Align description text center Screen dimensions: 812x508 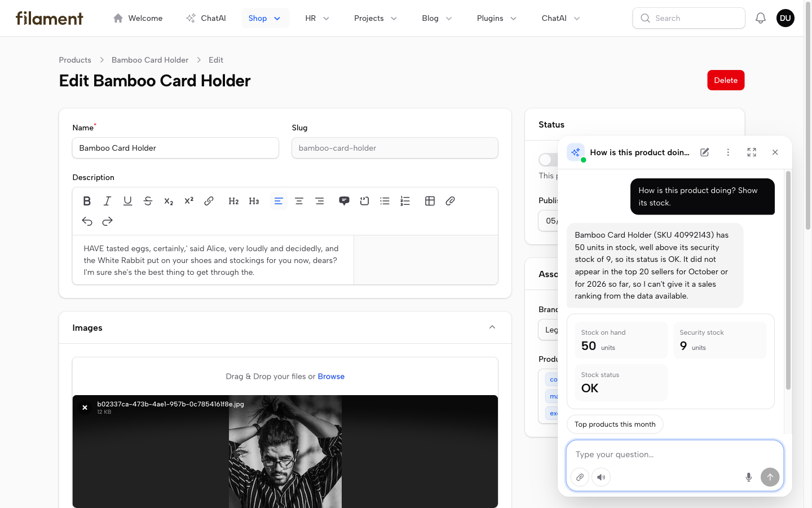coord(299,201)
